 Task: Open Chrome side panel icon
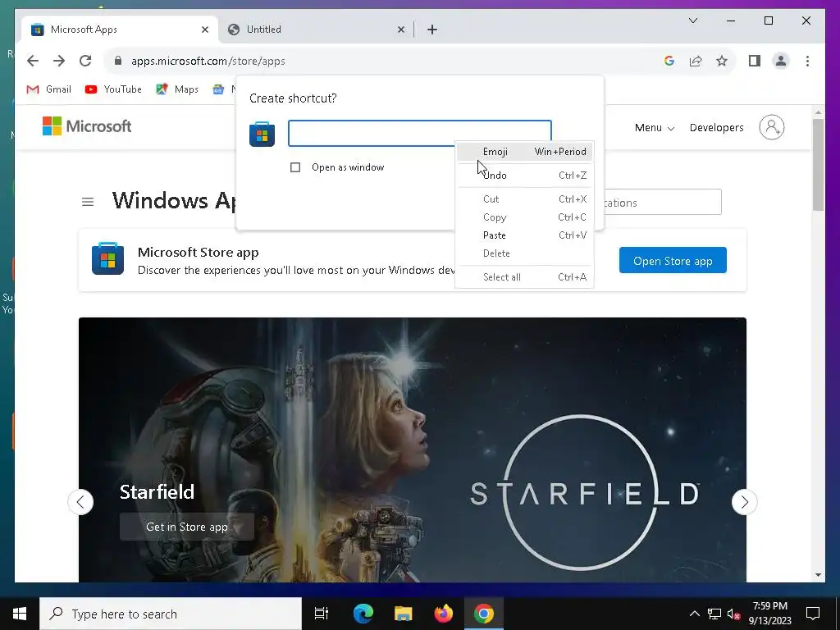pyautogui.click(x=755, y=61)
